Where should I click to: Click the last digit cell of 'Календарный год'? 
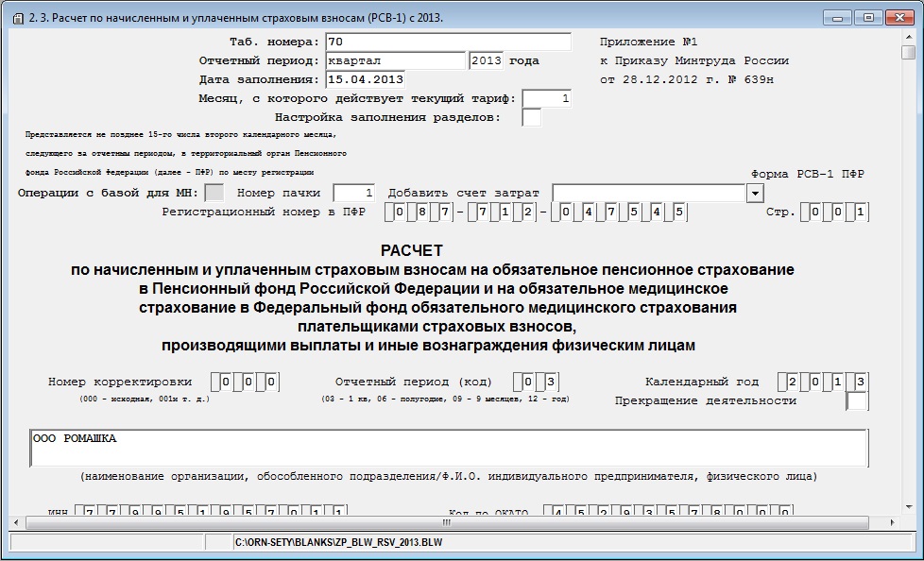point(860,382)
